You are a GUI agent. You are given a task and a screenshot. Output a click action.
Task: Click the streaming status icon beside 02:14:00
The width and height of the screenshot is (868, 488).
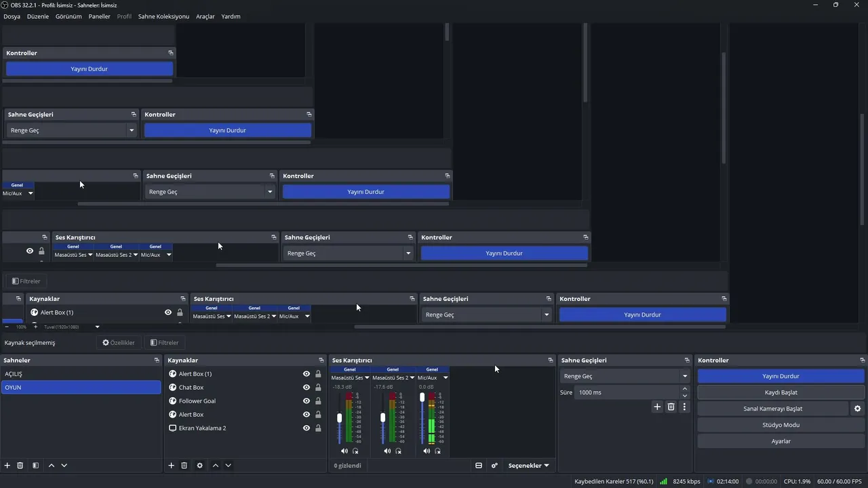coord(711,481)
